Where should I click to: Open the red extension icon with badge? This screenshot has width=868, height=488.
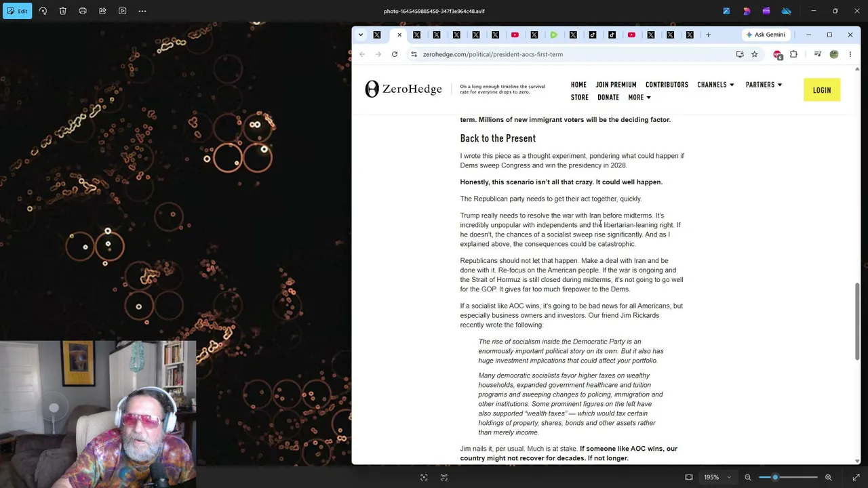tap(778, 54)
